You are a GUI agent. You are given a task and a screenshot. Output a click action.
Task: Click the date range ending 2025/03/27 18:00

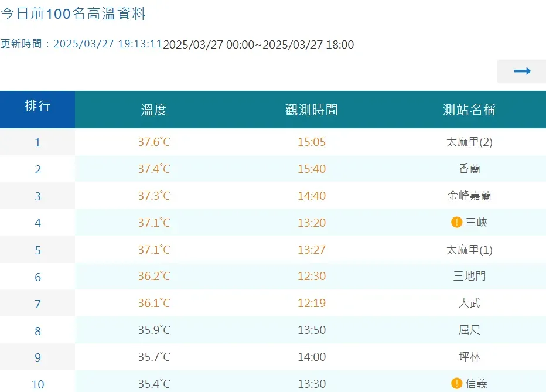tap(258, 45)
